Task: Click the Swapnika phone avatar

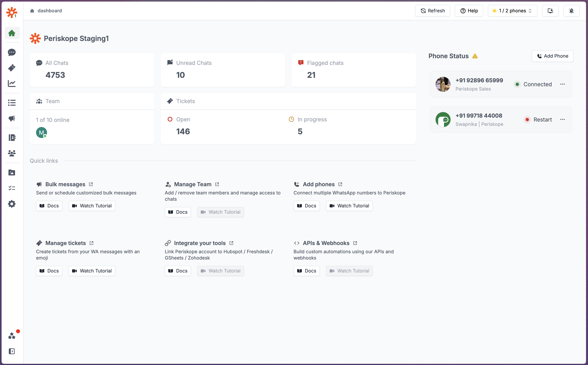Action: point(443,120)
